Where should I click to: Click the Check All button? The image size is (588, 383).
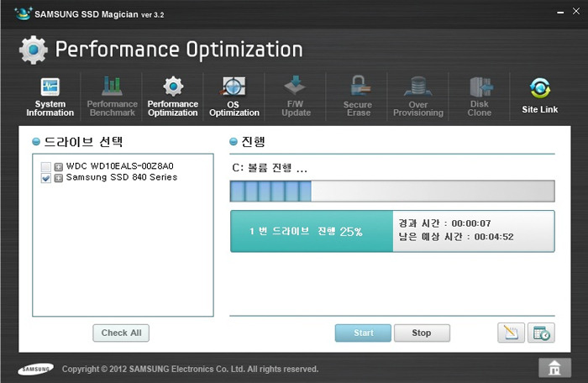pos(121,333)
